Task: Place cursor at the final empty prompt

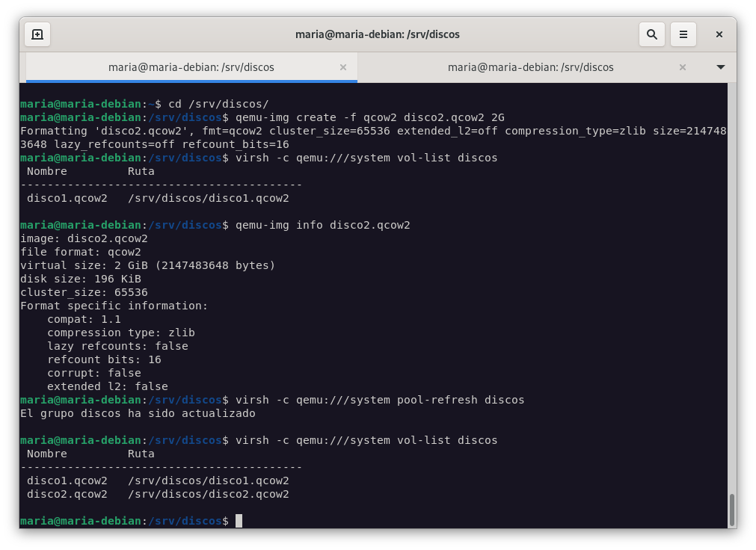Action: (239, 521)
